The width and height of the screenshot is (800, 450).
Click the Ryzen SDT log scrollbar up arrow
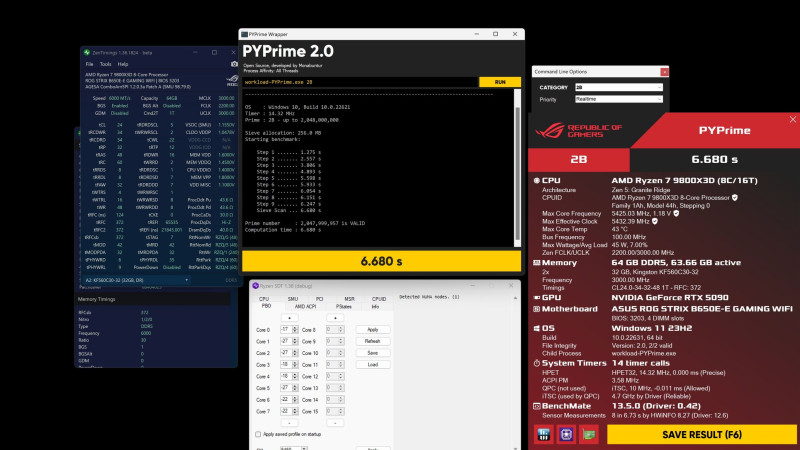tap(515, 298)
